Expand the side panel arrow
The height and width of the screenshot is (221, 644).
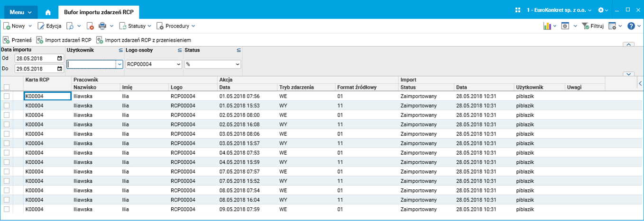640,83
